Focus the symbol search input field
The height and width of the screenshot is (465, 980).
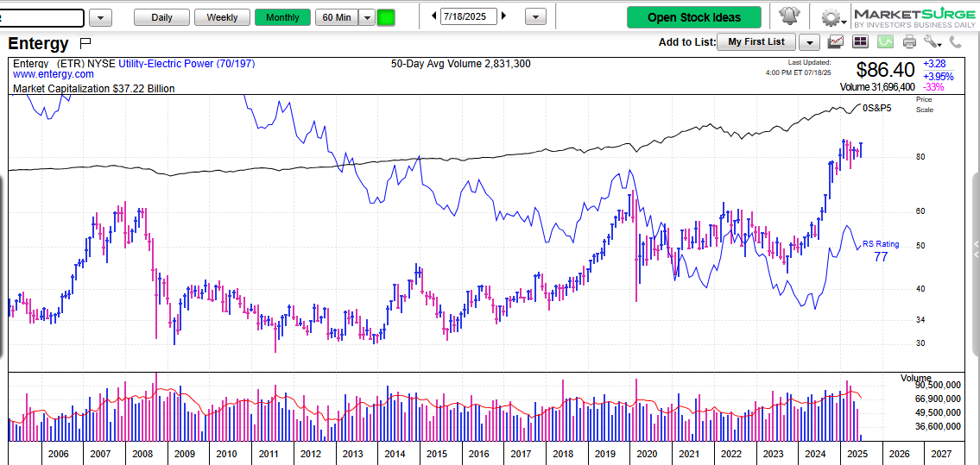[41, 17]
